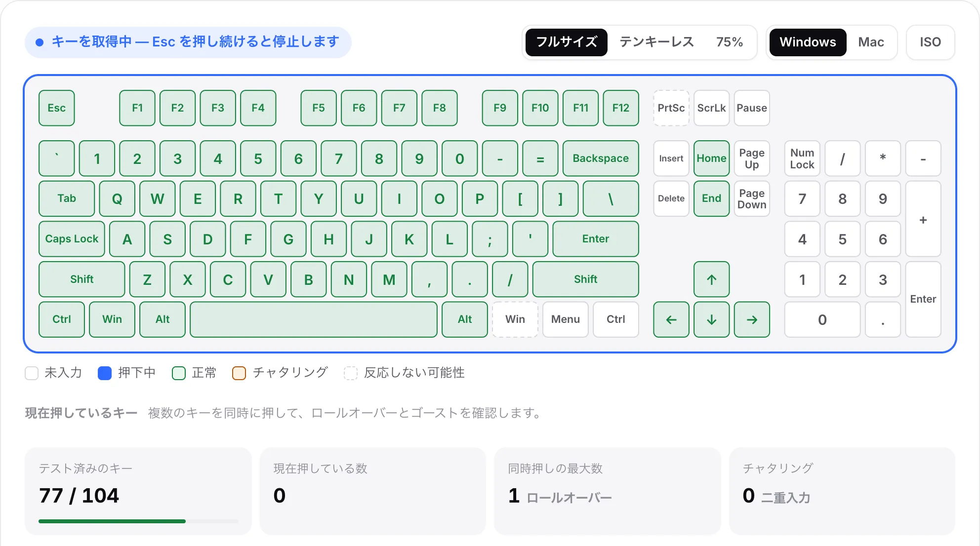
Task: Click the numpad 5 key
Action: [x=843, y=239]
